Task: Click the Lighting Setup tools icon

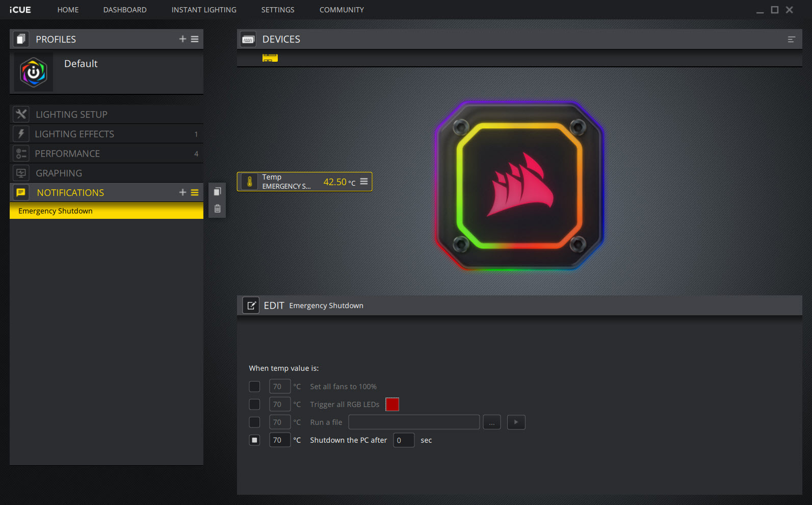Action: (21, 114)
